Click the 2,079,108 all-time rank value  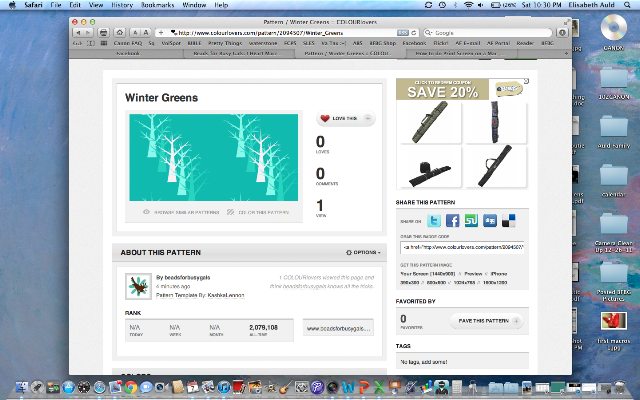click(x=263, y=327)
